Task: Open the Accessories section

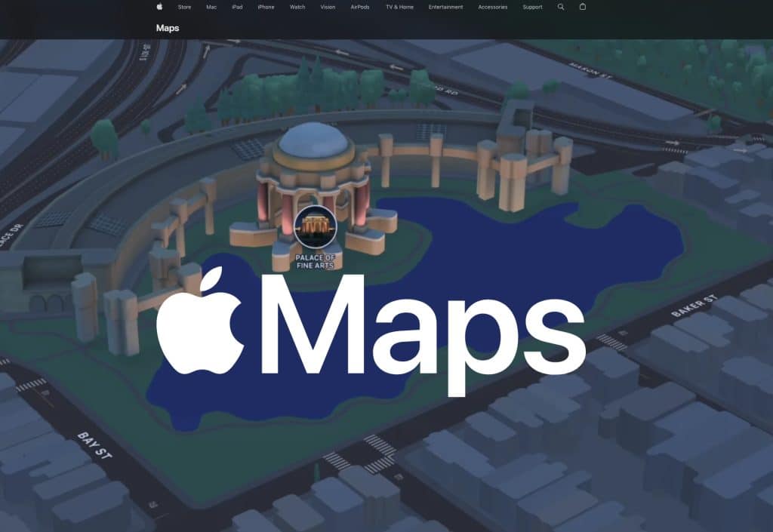Action: [493, 7]
